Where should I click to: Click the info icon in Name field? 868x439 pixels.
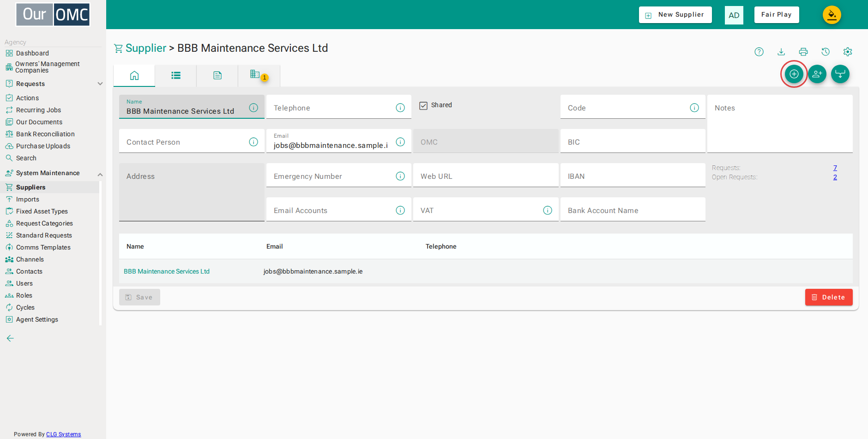253,108
